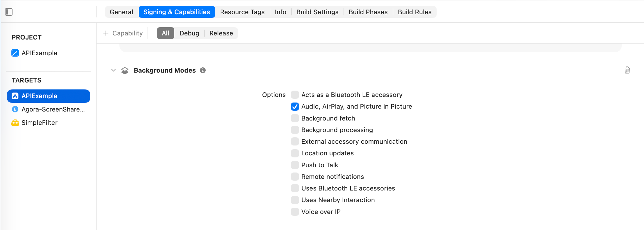Click the TARGETS section header

tap(26, 80)
